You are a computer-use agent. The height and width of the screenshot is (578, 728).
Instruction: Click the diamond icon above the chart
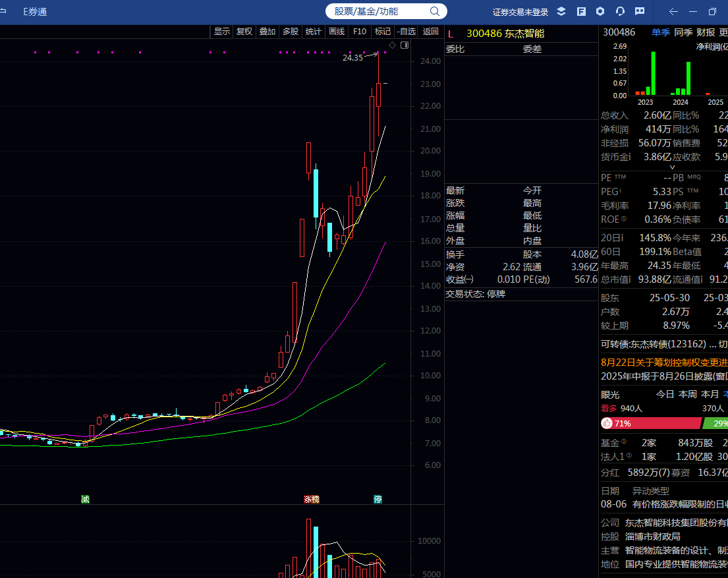[392, 45]
